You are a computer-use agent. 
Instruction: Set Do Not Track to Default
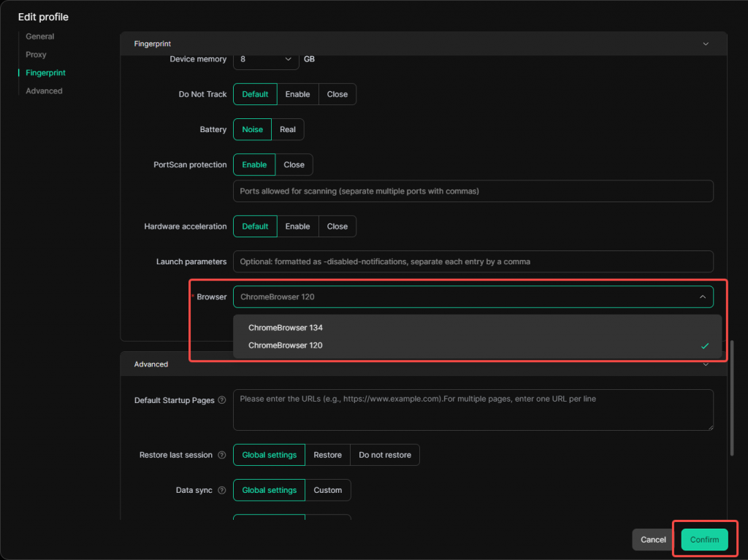255,94
